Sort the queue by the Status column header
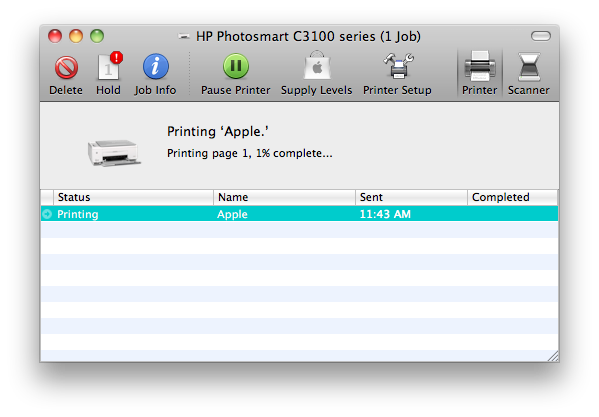 pyautogui.click(x=133, y=197)
